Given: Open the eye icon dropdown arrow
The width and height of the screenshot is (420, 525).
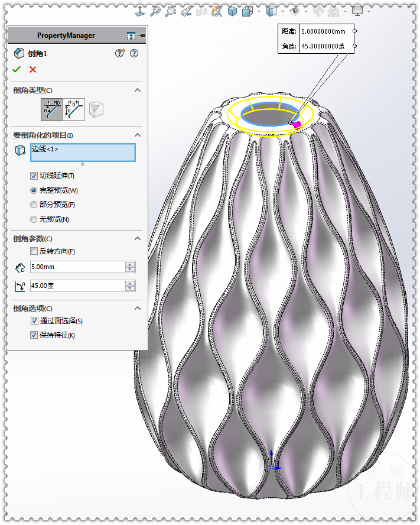Looking at the screenshot, I should click(x=306, y=12).
